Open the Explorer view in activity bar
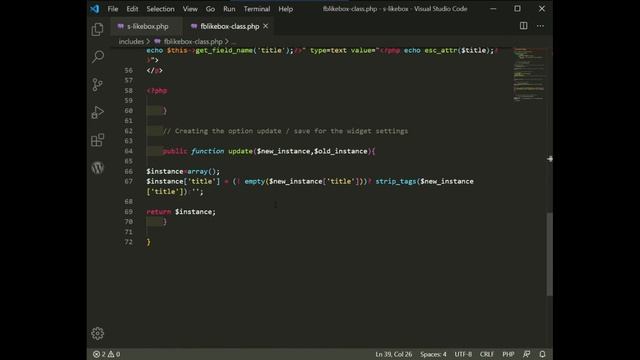This screenshot has width=640, height=360. pyautogui.click(x=98, y=29)
